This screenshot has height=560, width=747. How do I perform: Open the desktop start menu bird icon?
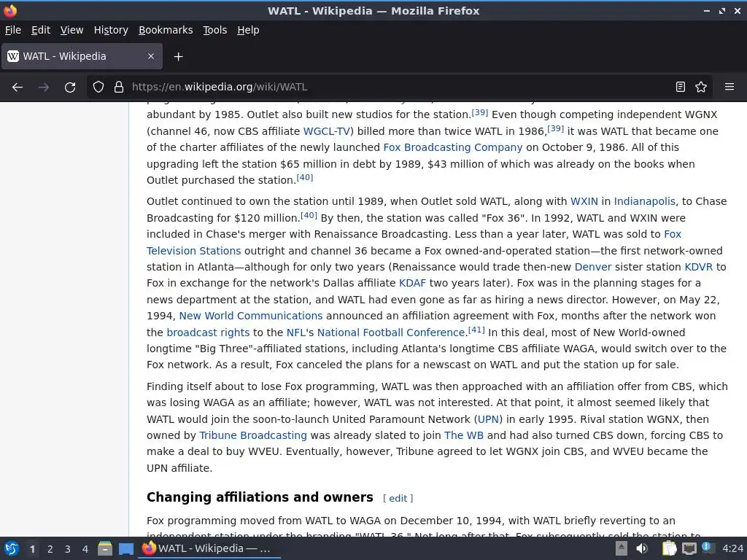11,548
